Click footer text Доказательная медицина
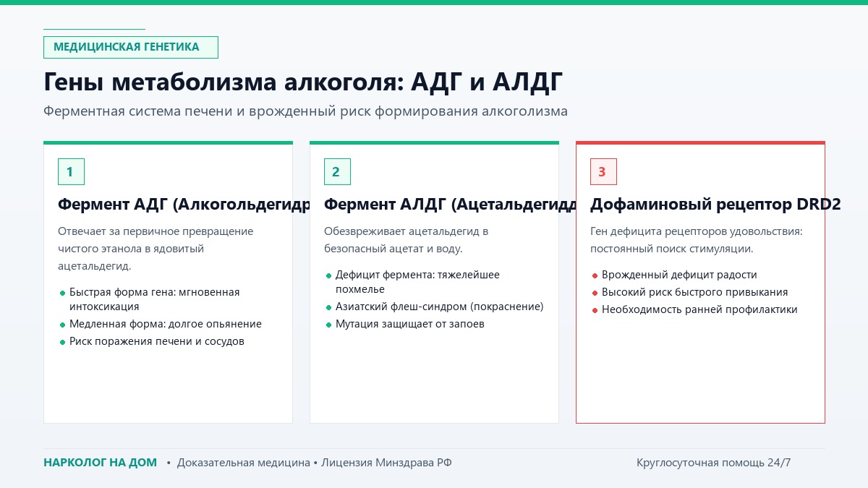The image size is (868, 488). click(243, 463)
